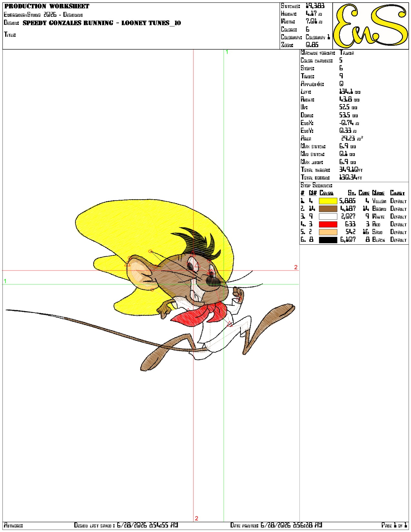Screen dimensions: 411x532
Task: Select the Zoom value 0.85
Action: coord(312,45)
